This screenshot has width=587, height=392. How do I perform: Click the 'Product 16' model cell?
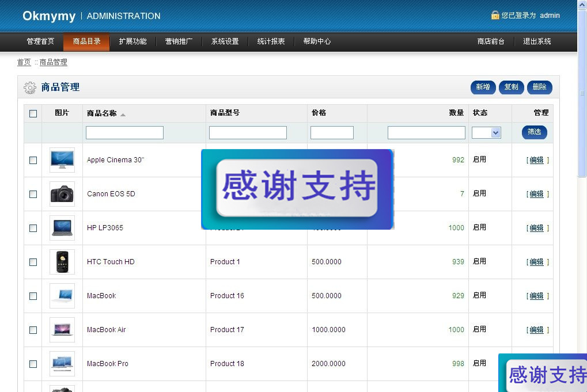(227, 296)
